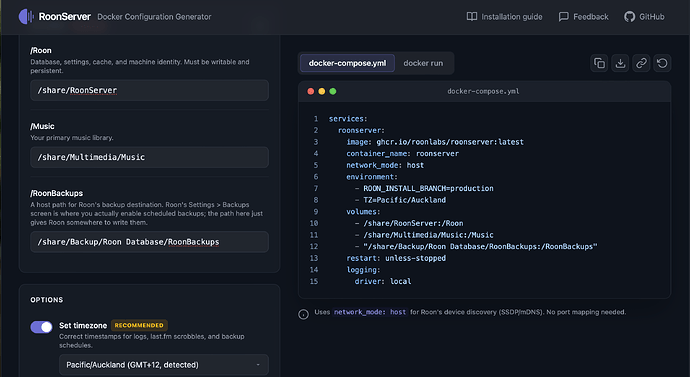690x377 pixels.
Task: Click the GitHub octocat icon
Action: 629,17
